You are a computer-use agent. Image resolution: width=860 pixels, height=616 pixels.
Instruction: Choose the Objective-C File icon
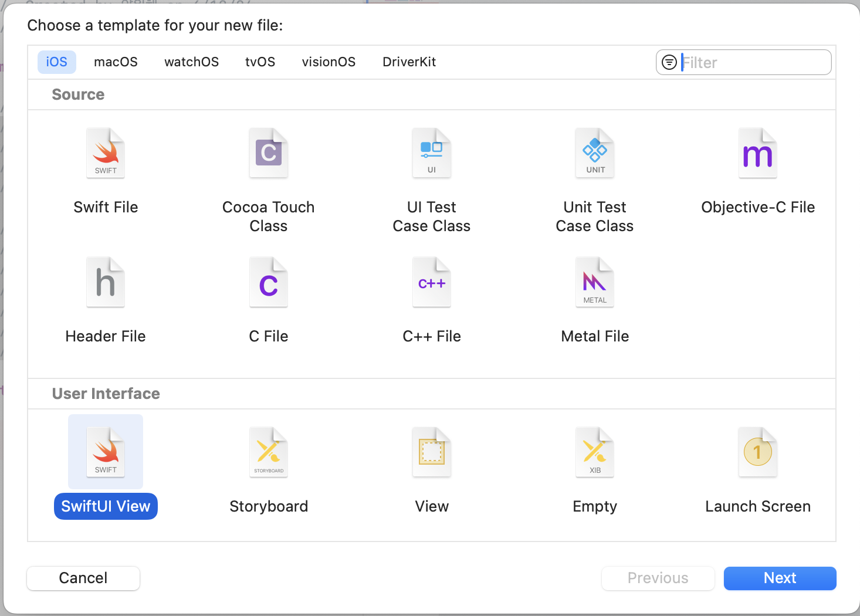click(x=758, y=153)
